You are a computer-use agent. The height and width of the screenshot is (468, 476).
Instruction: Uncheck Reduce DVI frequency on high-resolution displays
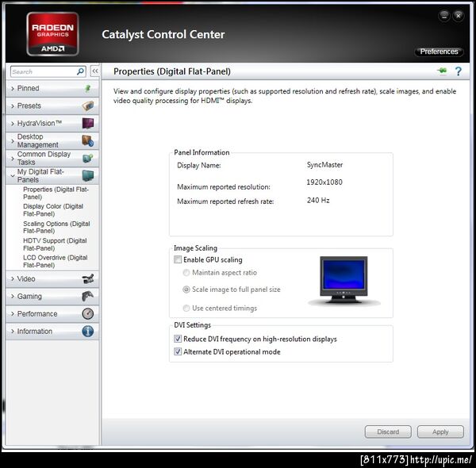pos(178,339)
